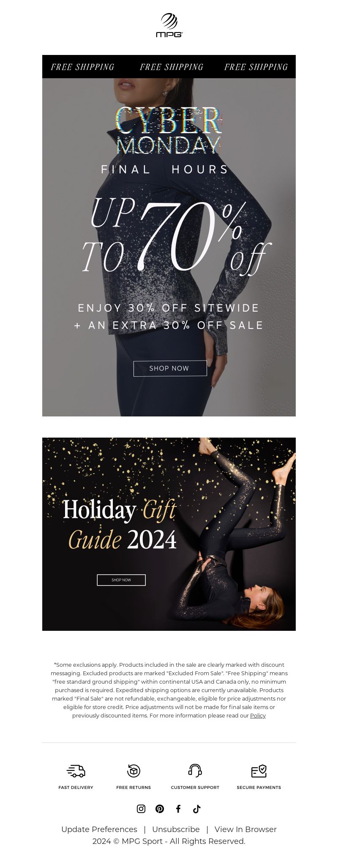The width and height of the screenshot is (338, 868).
Task: Click the Secure Payments shield icon
Action: pyautogui.click(x=259, y=771)
